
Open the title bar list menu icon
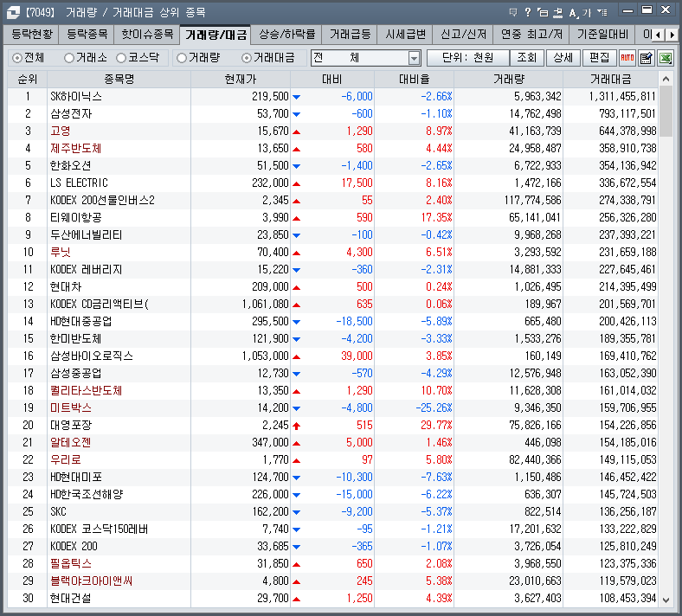pos(602,12)
